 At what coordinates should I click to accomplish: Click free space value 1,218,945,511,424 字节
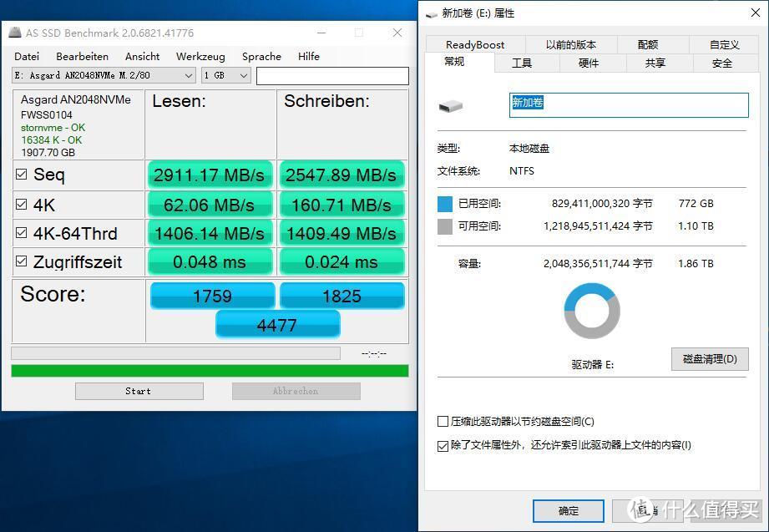[x=598, y=226]
